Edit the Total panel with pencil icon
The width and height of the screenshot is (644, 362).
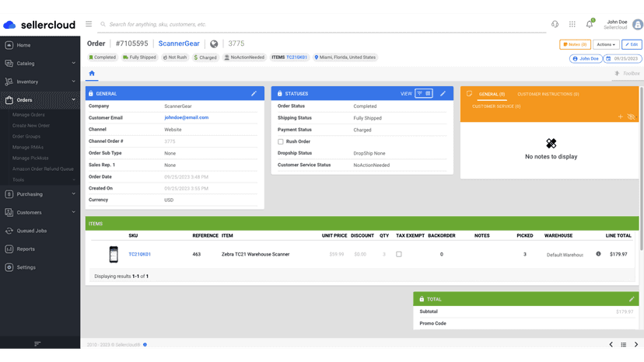(632, 299)
